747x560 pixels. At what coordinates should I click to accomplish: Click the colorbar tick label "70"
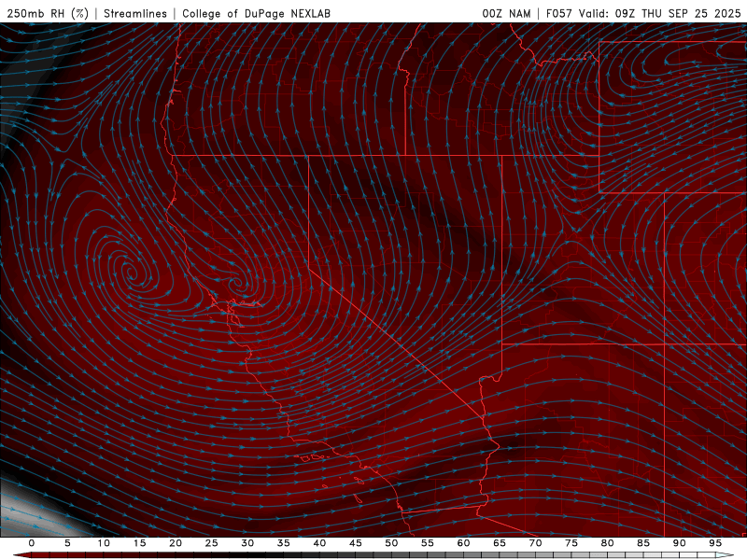coord(535,543)
